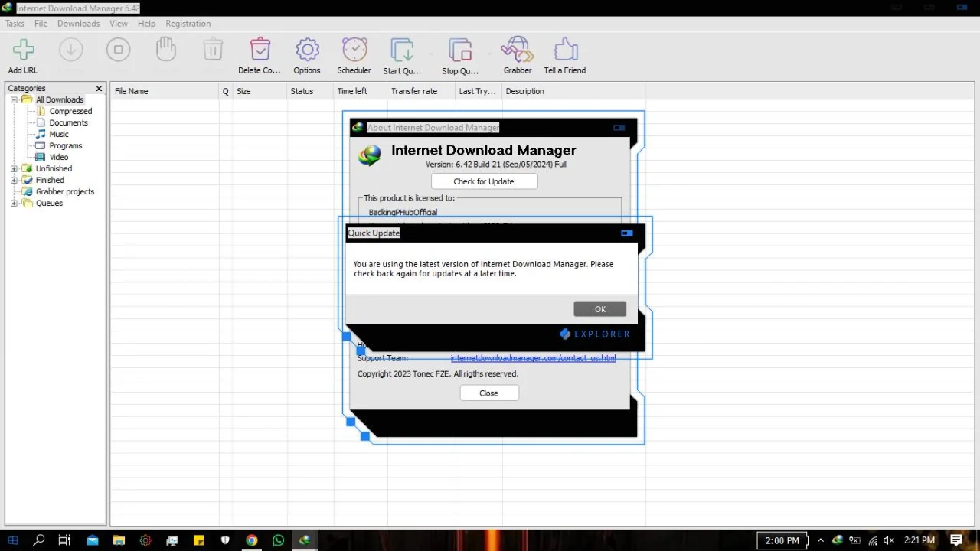Open the View menu
The width and height of the screenshot is (980, 551).
[119, 24]
